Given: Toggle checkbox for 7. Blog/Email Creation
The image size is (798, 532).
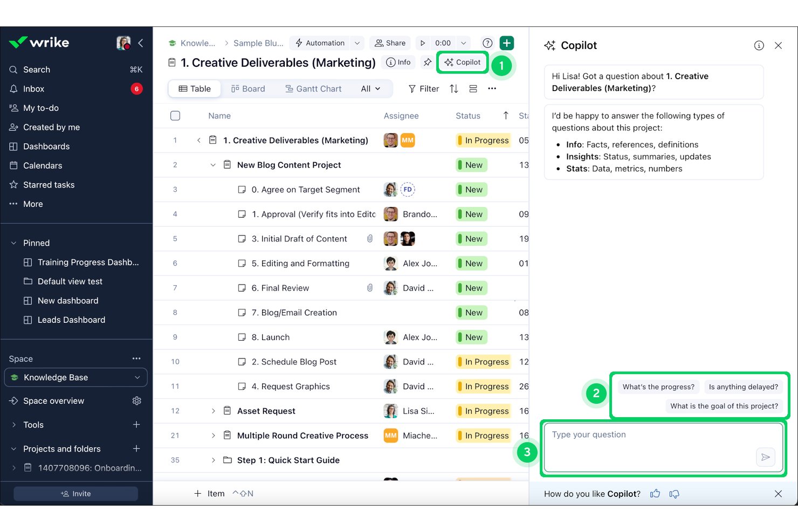Looking at the screenshot, I should tap(242, 313).
